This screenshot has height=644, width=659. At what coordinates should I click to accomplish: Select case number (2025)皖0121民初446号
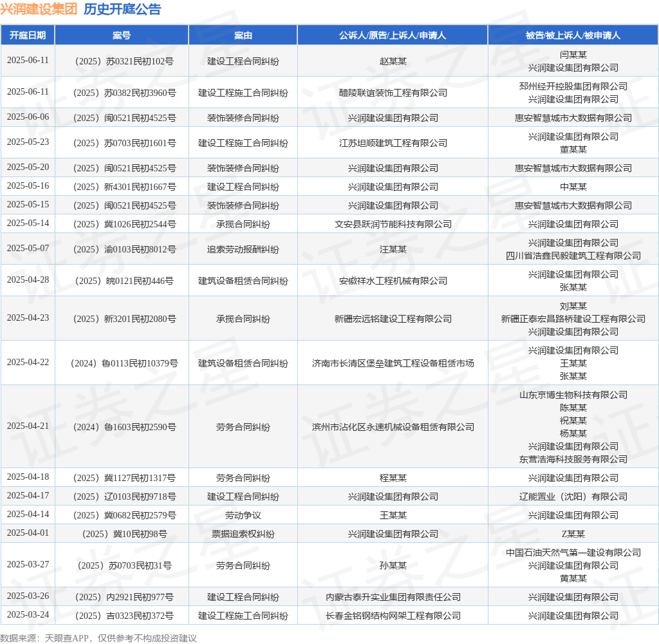[x=122, y=281]
